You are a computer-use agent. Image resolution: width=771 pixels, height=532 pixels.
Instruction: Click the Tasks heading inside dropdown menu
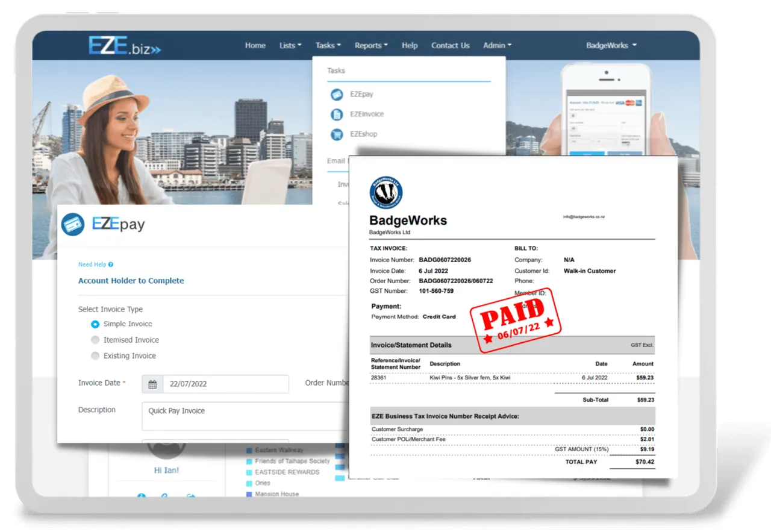336,70
